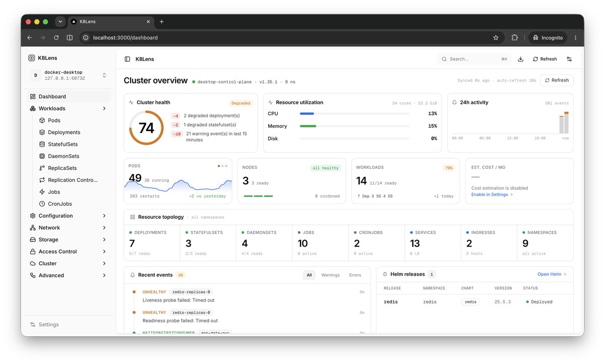Open Replication Controllers in sidebar
Image resolution: width=605 pixels, height=364 pixels.
click(x=73, y=180)
